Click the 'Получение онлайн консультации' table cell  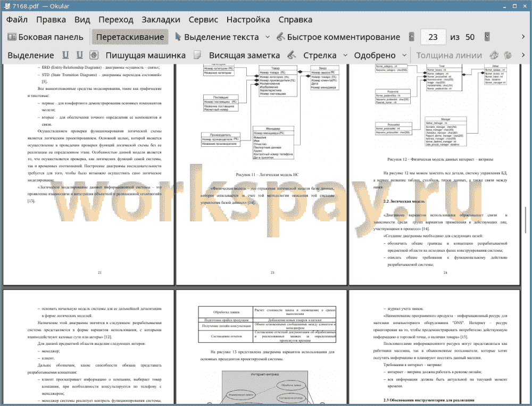226,326
